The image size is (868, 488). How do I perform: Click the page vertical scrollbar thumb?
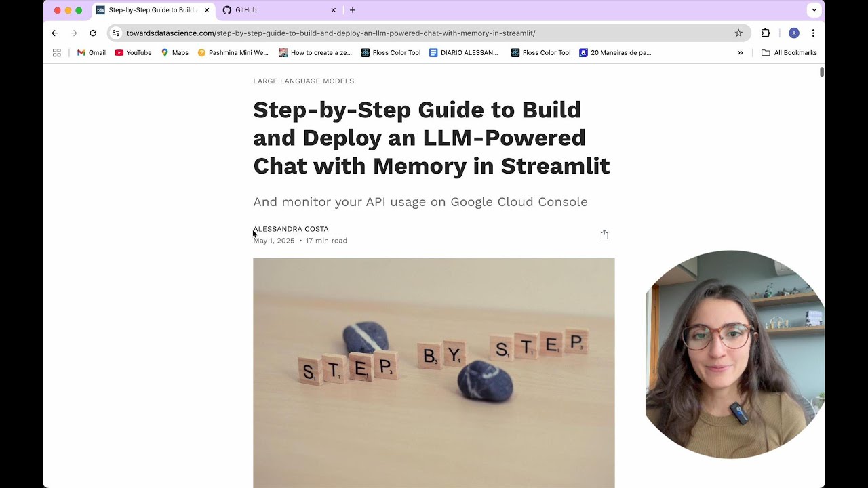[x=822, y=72]
